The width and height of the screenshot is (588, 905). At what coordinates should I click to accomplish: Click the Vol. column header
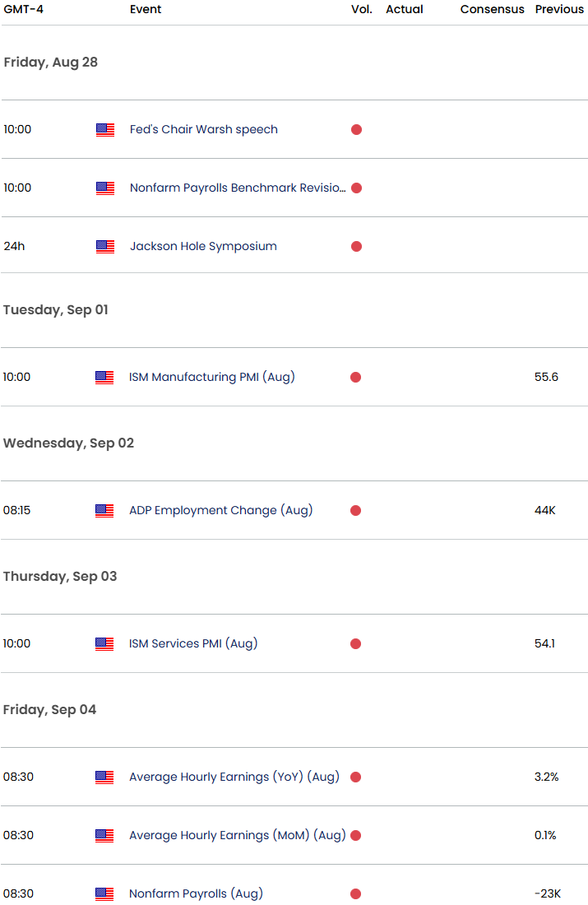click(x=362, y=9)
